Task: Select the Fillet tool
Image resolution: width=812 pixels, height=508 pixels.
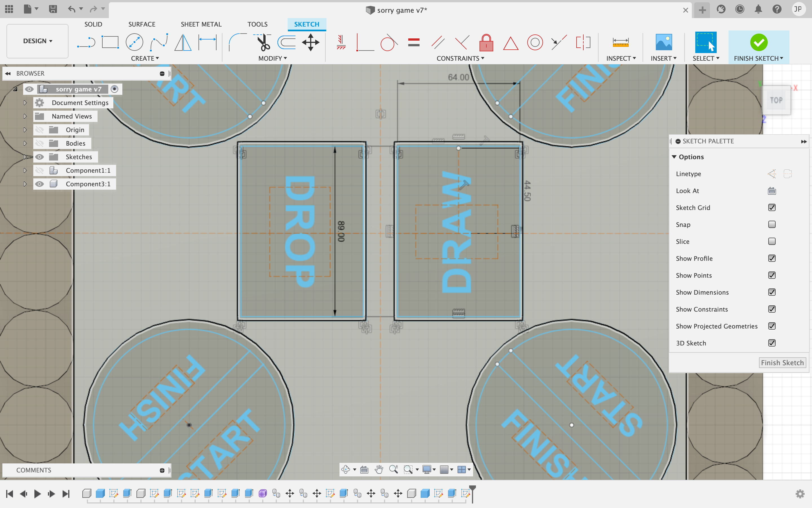Action: (238, 43)
